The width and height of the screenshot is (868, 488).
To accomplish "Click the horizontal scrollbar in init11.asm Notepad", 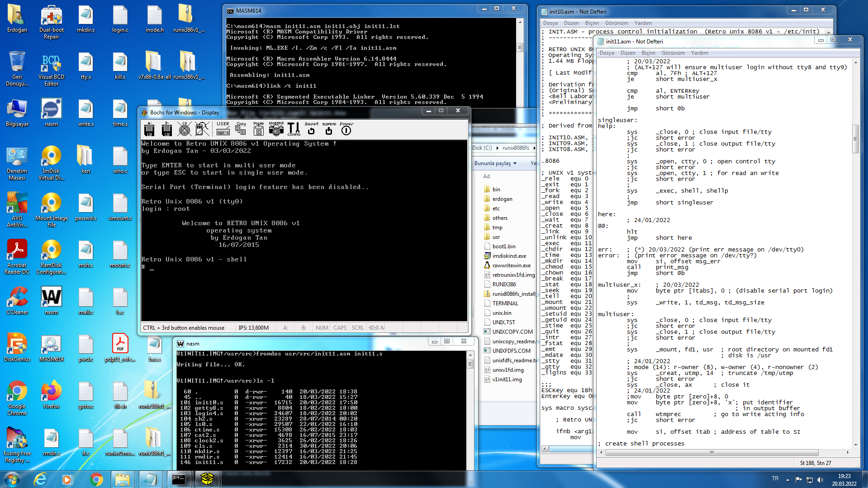I will pyautogui.click(x=711, y=452).
